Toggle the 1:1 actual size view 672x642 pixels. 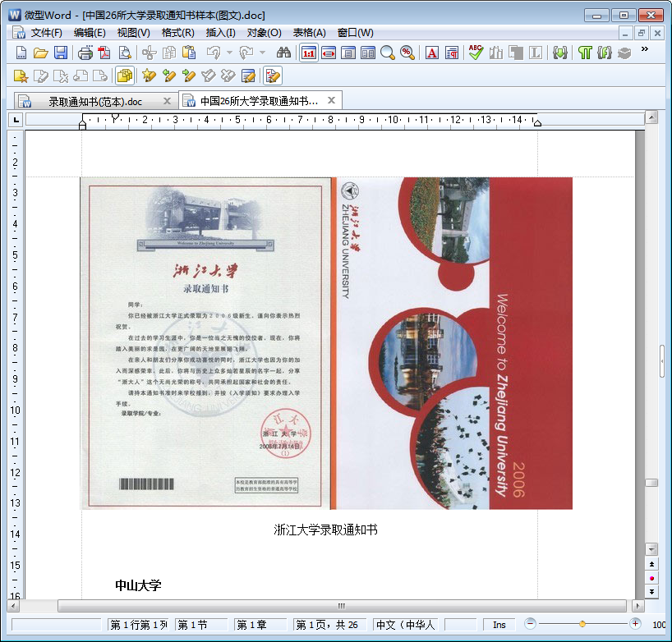pos(309,53)
